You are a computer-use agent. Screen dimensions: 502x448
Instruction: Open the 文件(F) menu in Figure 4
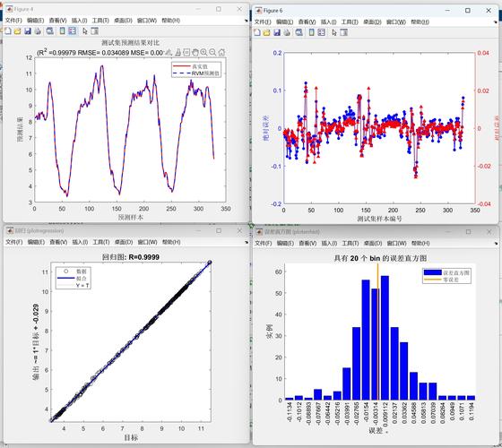coord(13,21)
